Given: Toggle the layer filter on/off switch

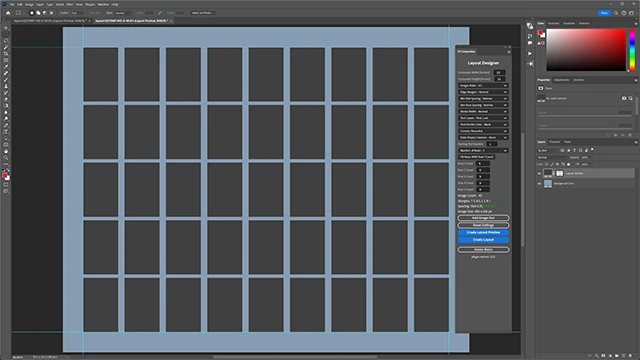Looking at the screenshot, I should click(x=592, y=150).
